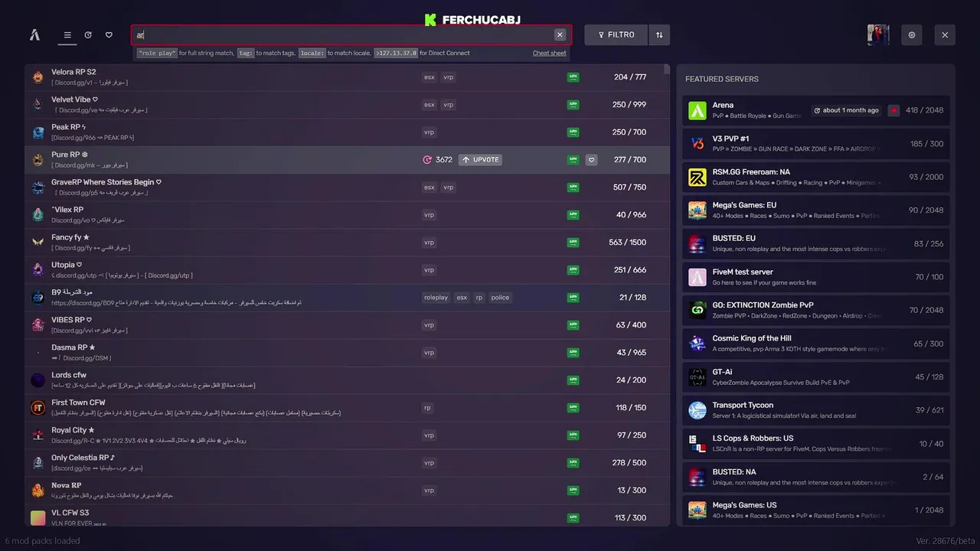
Task: Open GO: EXTINCTION Zombie PvP server
Action: pos(816,310)
